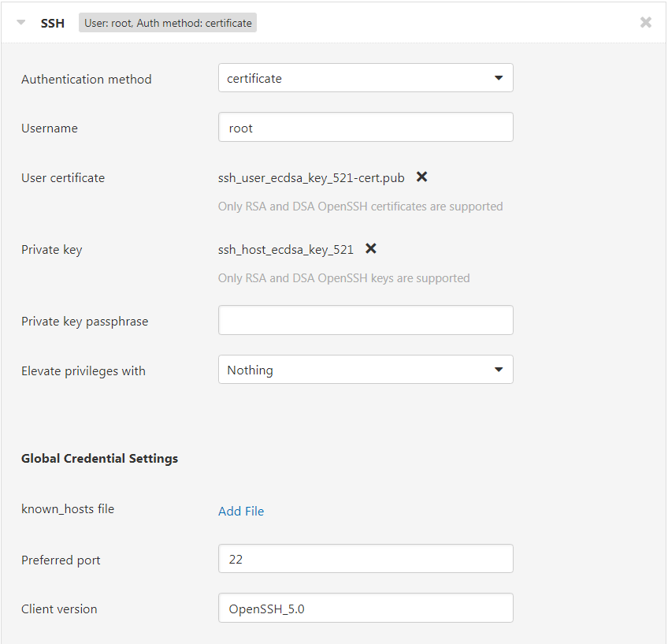Open the Elevate privileges with dropdown
This screenshot has width=668, height=644.
366,370
